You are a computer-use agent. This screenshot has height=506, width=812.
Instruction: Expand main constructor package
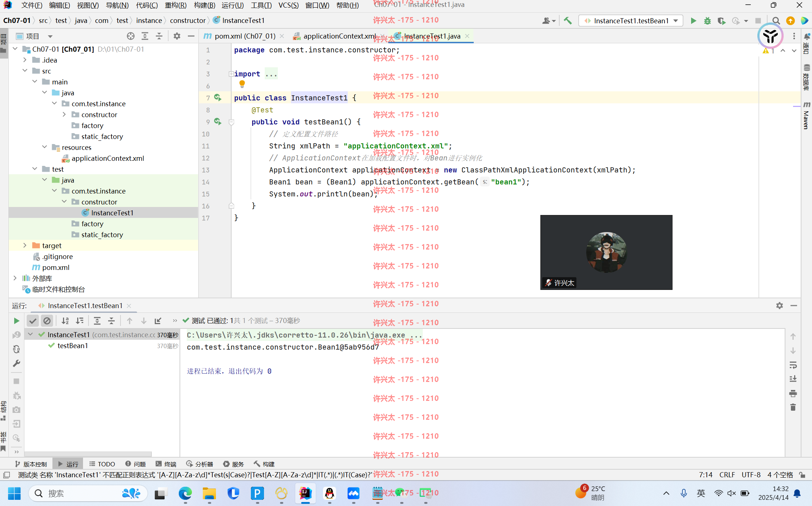point(64,114)
